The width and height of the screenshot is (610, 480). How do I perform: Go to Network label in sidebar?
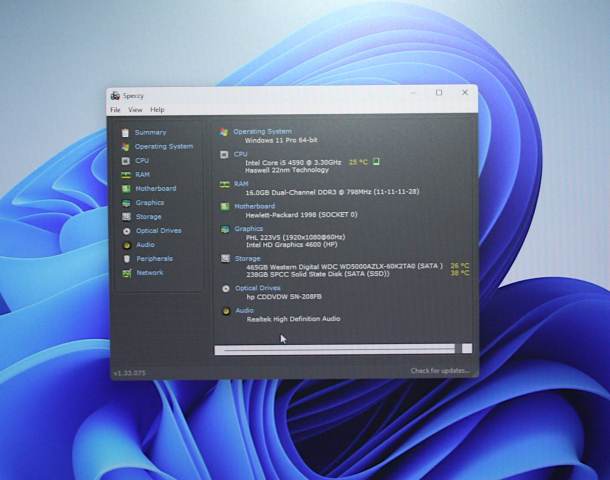click(150, 273)
